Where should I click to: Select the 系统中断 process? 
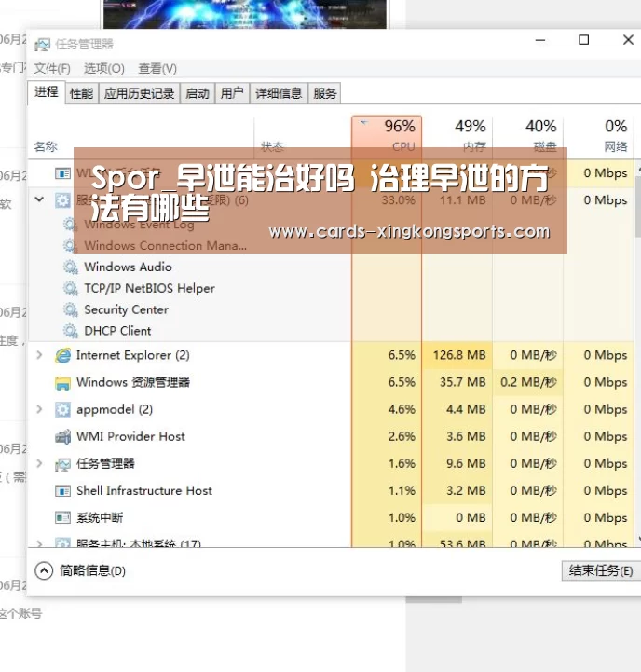[331, 517]
